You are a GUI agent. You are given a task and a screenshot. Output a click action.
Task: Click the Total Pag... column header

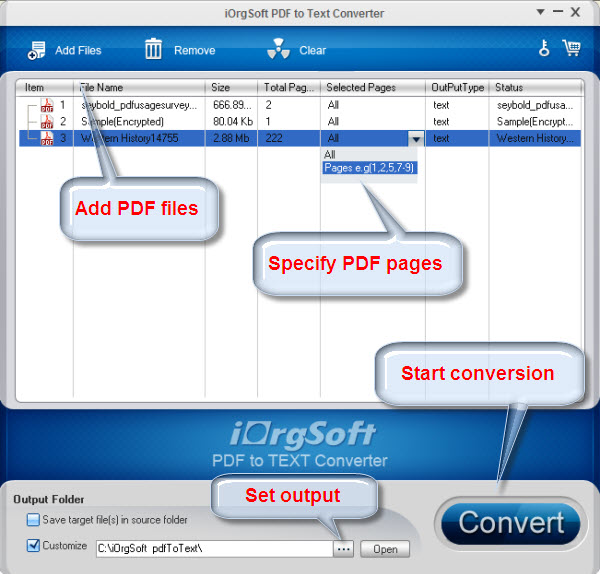289,88
